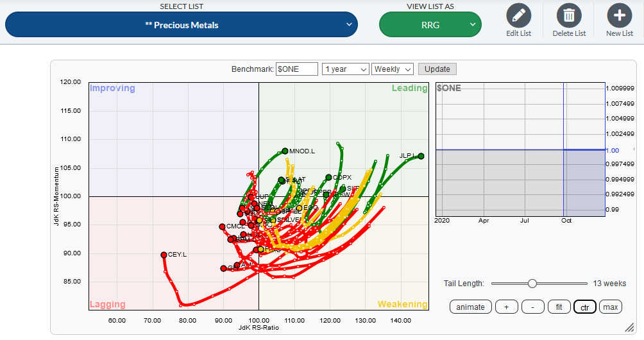The width and height of the screenshot is (644, 340).
Task: Zoom in with the plus button
Action: (x=506, y=307)
